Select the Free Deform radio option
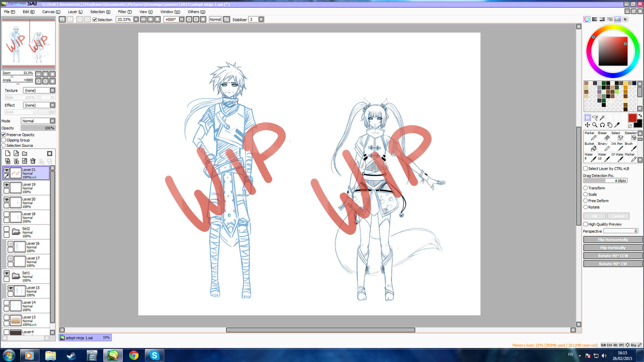The image size is (644, 362). pos(586,201)
